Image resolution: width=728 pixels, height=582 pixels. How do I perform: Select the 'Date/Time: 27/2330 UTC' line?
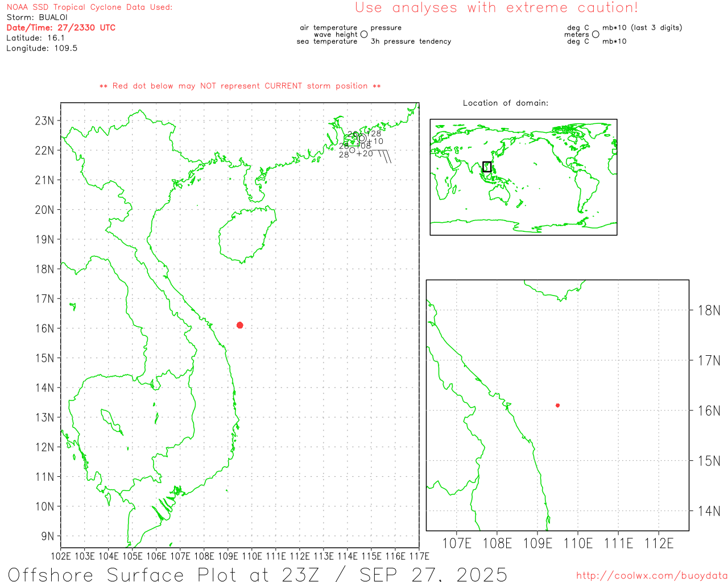(61, 28)
